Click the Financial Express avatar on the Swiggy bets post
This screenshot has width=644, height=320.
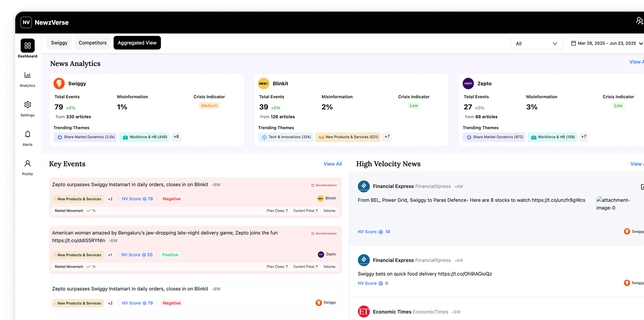pyautogui.click(x=364, y=260)
